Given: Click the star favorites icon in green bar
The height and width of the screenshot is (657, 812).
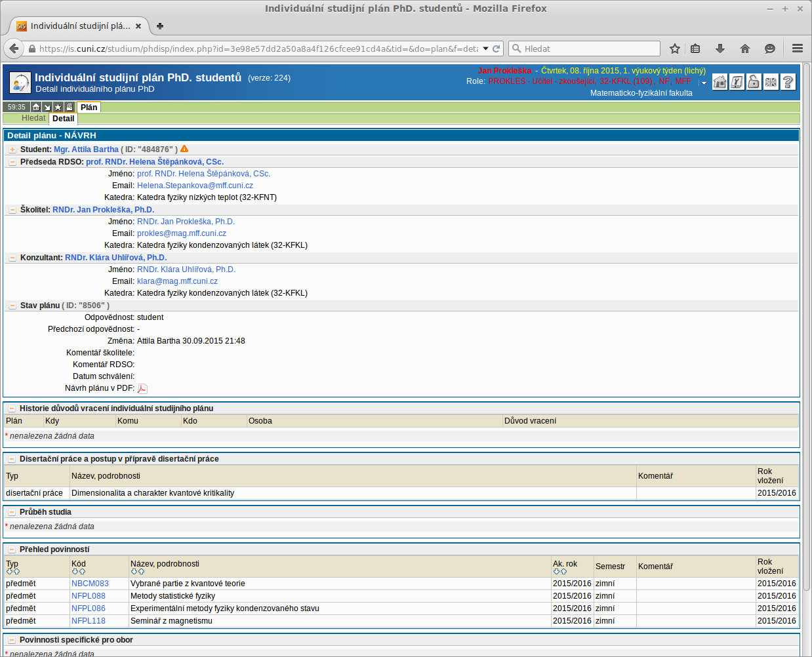Looking at the screenshot, I should [x=58, y=107].
